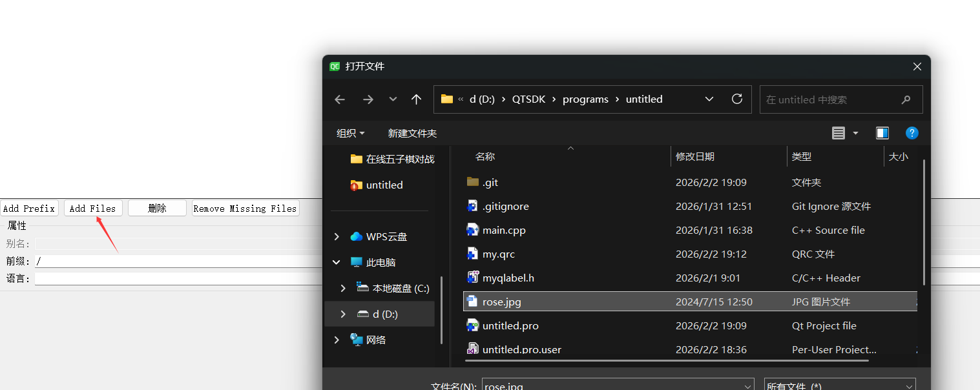The width and height of the screenshot is (980, 390).
Task: Open the 组织 menu
Action: 351,133
